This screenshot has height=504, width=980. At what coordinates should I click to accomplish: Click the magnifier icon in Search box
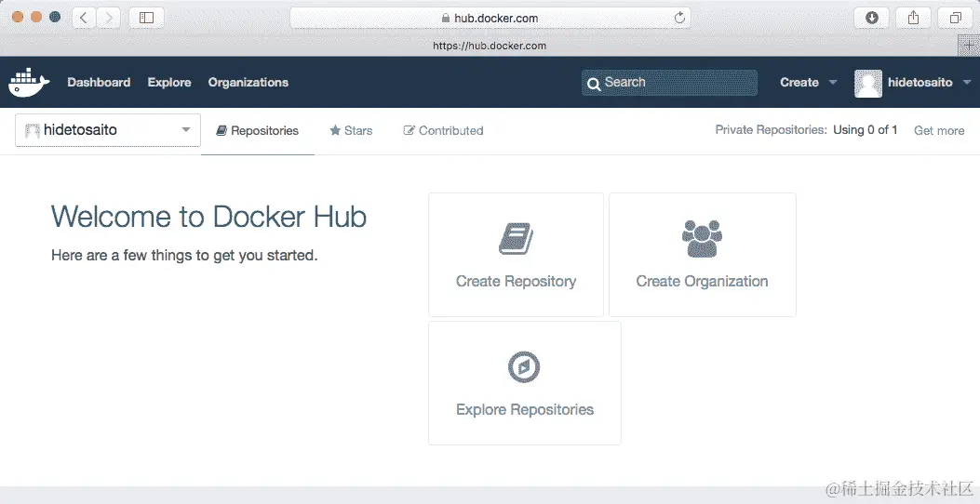pyautogui.click(x=594, y=83)
